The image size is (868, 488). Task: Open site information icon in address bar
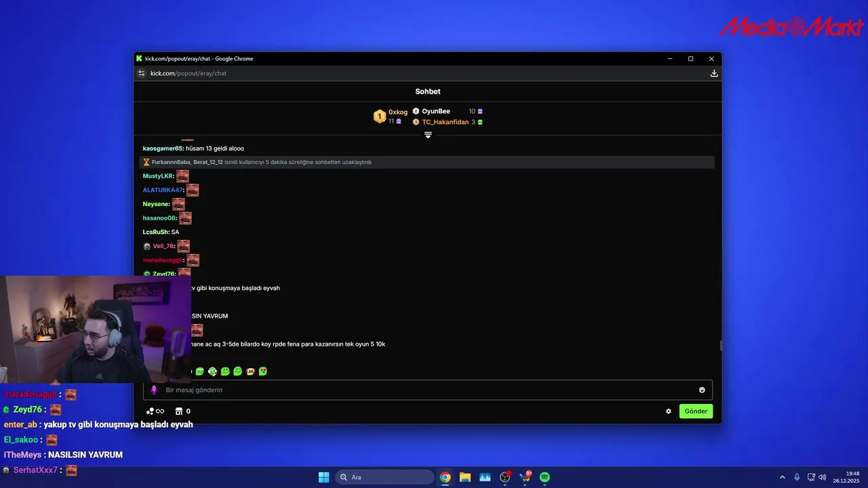coord(142,73)
